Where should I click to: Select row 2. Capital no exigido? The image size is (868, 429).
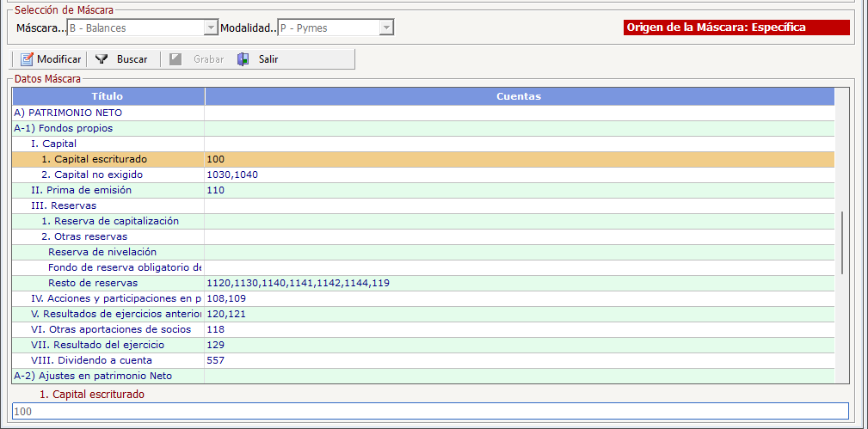[423, 175]
